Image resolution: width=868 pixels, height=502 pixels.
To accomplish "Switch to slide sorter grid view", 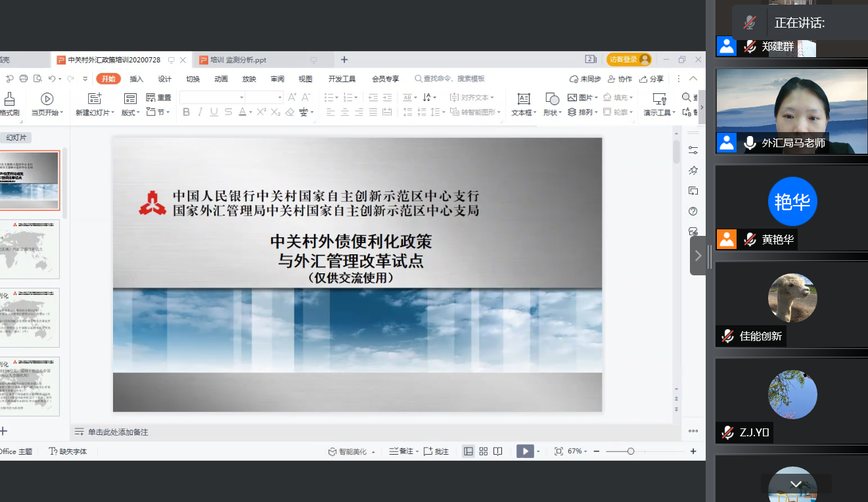I will (x=484, y=451).
